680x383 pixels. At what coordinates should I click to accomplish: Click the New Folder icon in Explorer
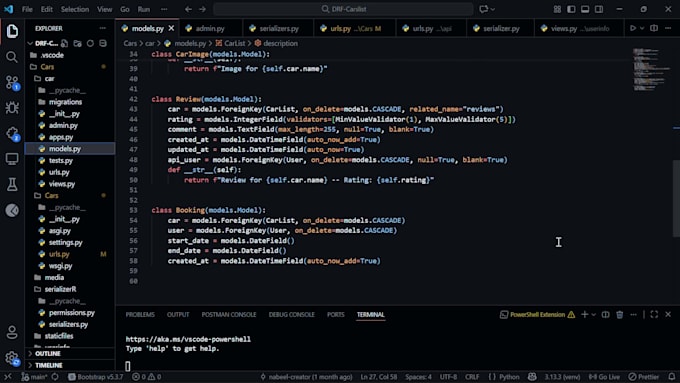pyautogui.click(x=78, y=43)
